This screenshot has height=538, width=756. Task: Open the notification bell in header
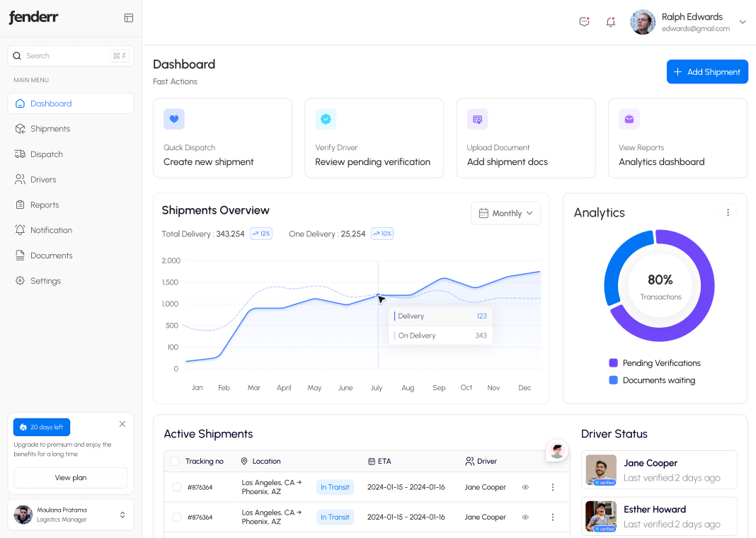tap(610, 22)
